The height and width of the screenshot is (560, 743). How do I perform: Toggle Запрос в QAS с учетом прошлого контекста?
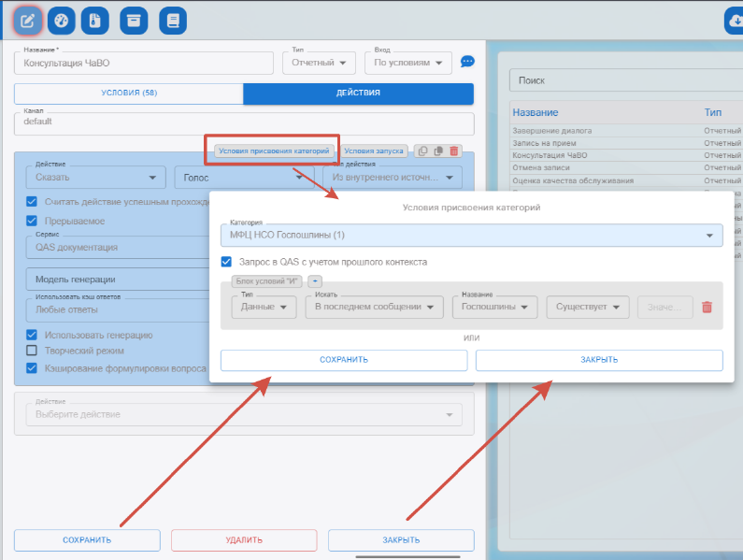click(226, 262)
